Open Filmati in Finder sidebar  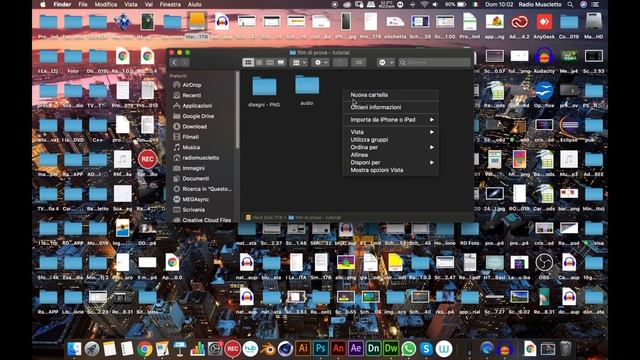(x=191, y=137)
